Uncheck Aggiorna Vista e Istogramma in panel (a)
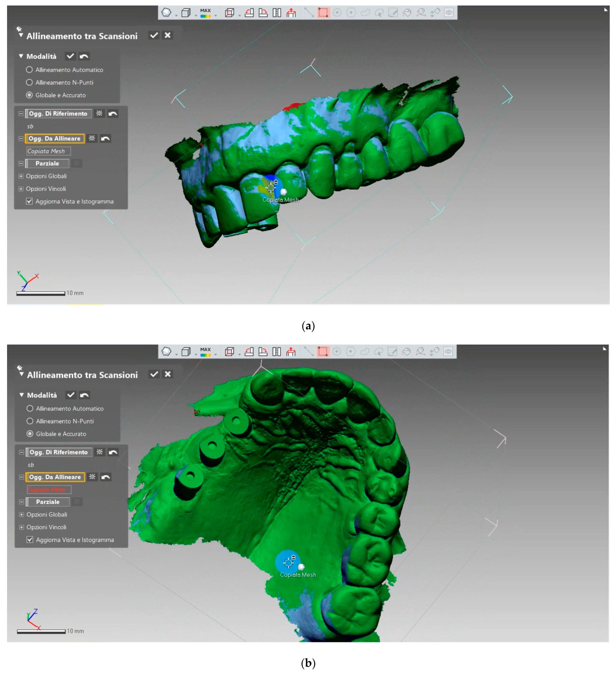Image resolution: width=616 pixels, height=675 pixels. point(29,201)
